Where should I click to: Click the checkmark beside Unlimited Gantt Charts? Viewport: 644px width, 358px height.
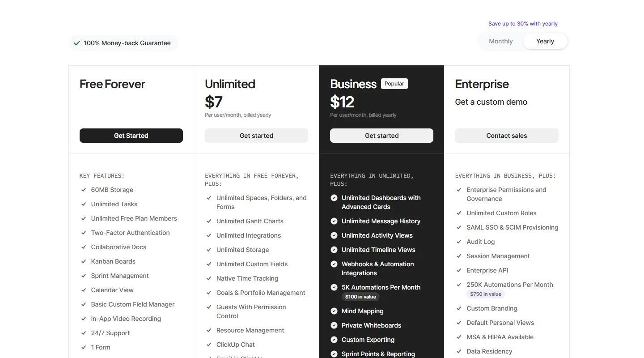pyautogui.click(x=209, y=221)
